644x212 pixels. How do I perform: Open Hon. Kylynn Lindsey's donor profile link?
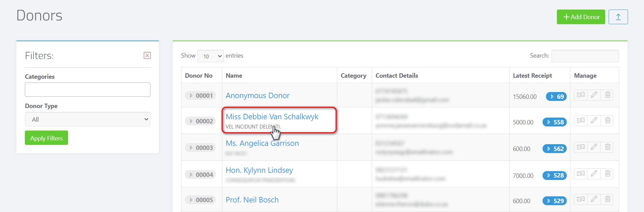coord(259,170)
